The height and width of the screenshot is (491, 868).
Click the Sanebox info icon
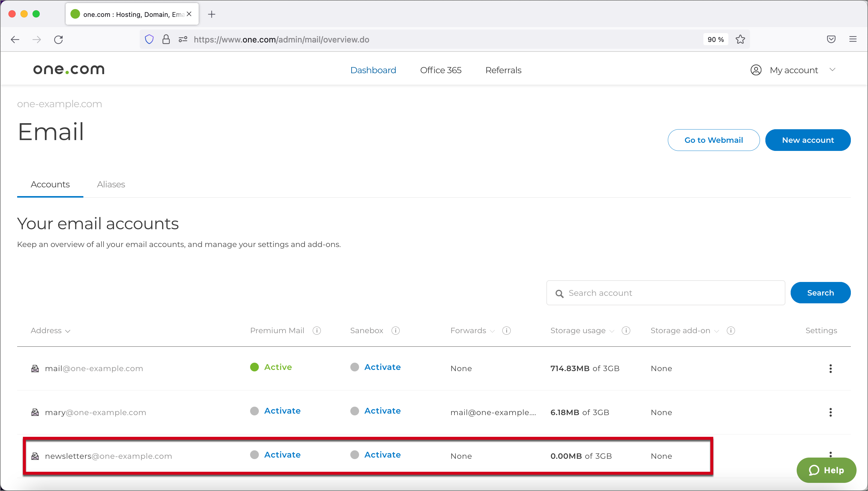[x=395, y=330]
